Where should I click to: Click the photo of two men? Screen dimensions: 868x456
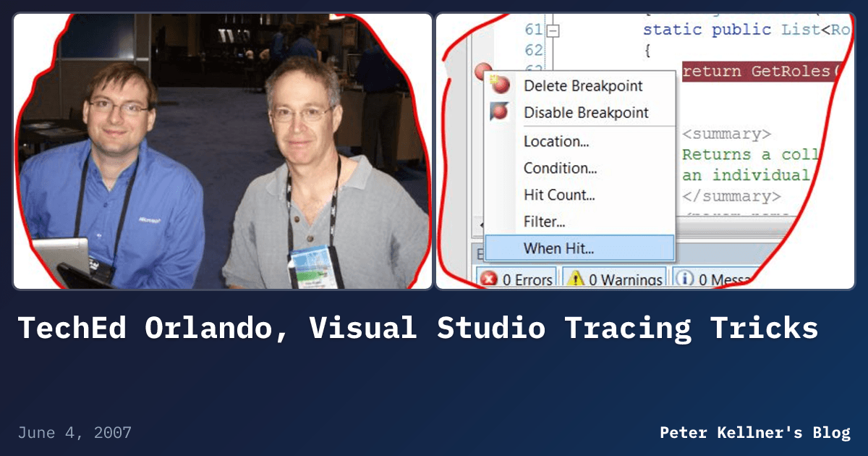coord(223,151)
